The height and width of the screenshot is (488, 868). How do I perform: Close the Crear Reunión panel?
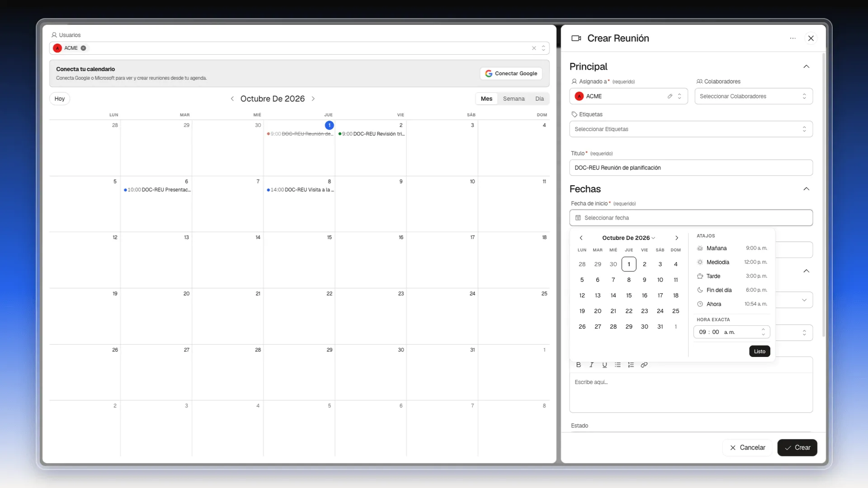[x=811, y=38]
